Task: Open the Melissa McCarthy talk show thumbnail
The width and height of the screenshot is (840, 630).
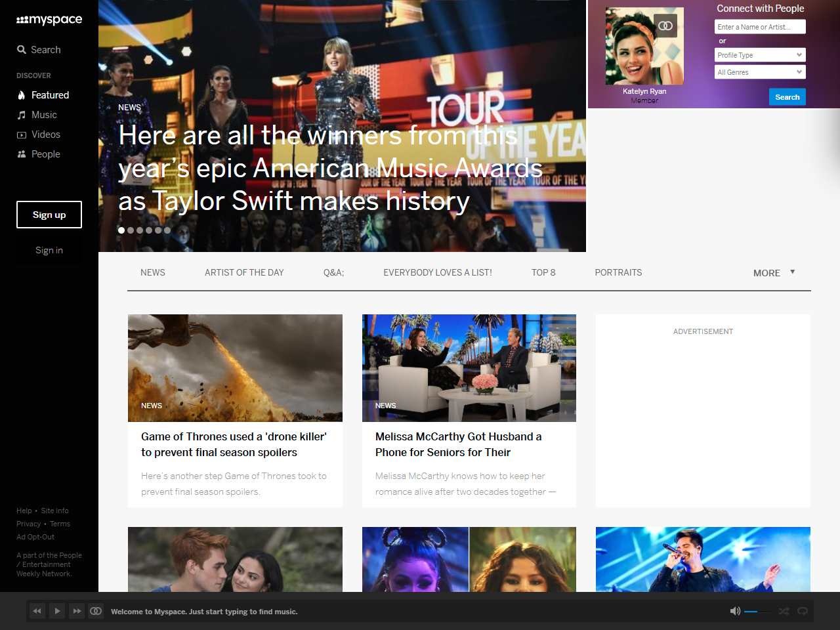Action: [x=469, y=368]
